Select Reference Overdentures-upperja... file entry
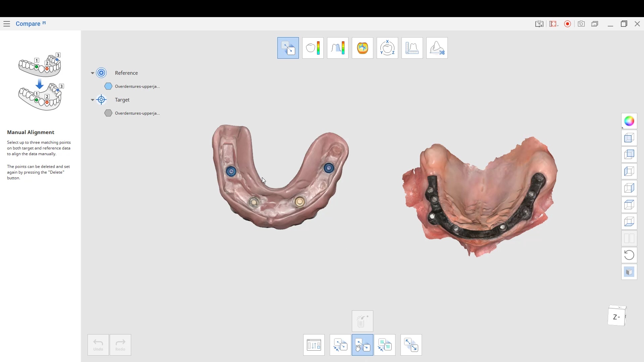Screen dimensions: 644x362 click(137, 86)
